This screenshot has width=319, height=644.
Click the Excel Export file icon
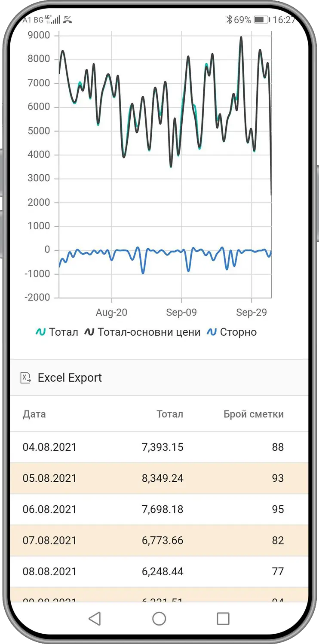pyautogui.click(x=26, y=378)
